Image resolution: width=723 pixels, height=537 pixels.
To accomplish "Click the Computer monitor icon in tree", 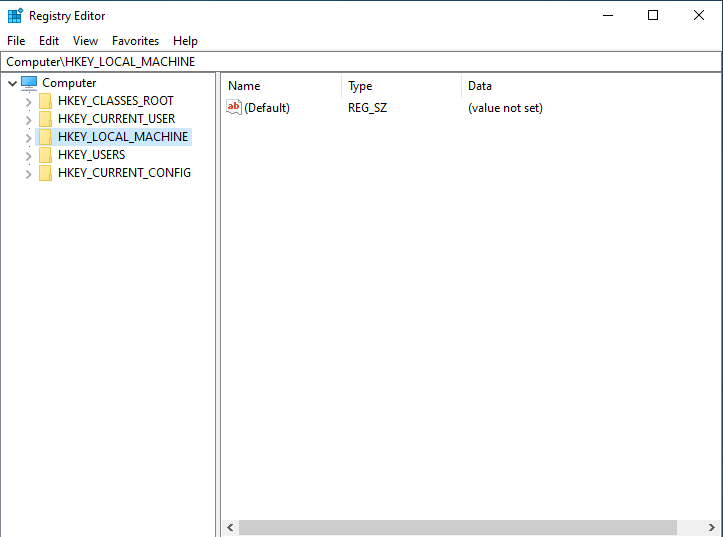I will click(x=29, y=83).
